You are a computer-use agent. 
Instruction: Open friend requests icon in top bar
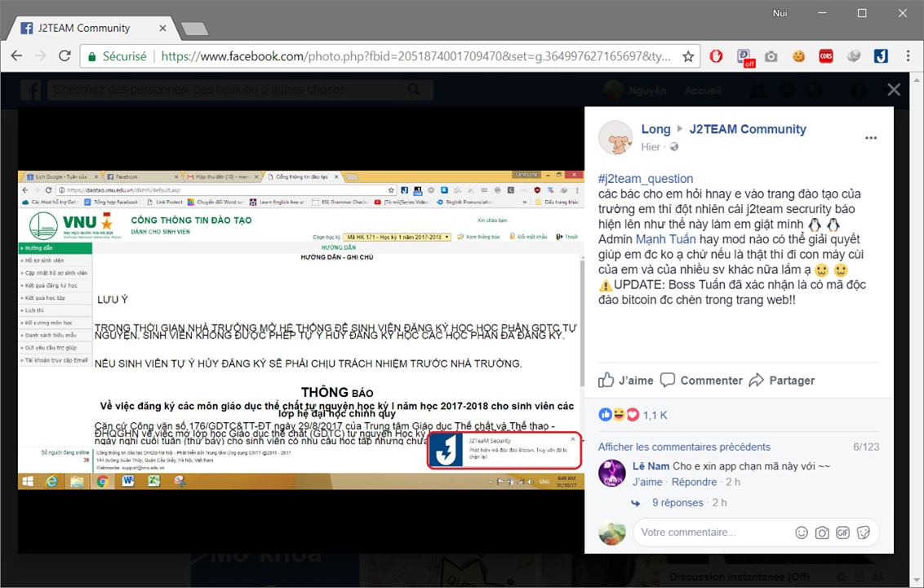pyautogui.click(x=757, y=90)
